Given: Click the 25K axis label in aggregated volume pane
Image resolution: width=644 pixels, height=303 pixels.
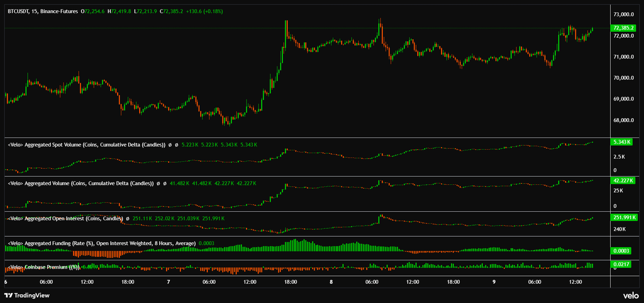Looking at the screenshot, I should (618, 191).
